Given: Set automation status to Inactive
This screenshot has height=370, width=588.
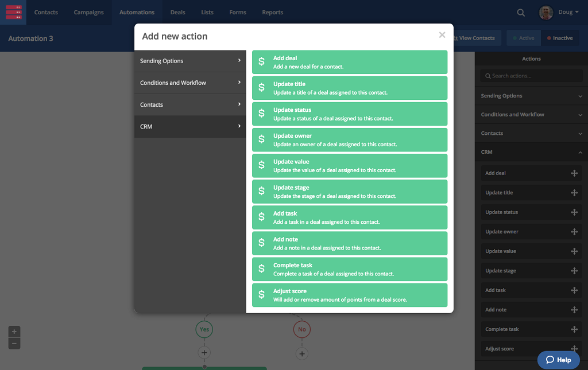Looking at the screenshot, I should (560, 38).
